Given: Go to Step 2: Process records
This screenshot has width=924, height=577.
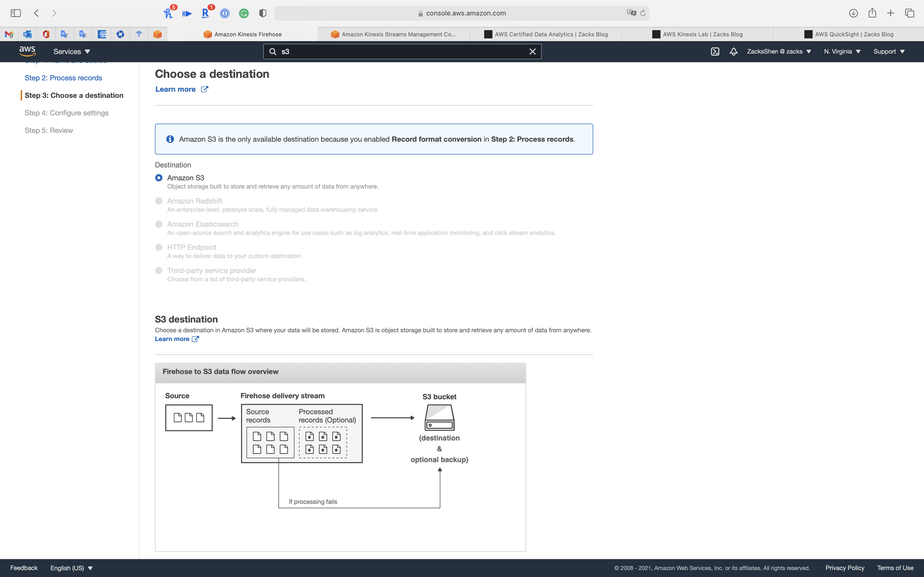Looking at the screenshot, I should coord(63,78).
